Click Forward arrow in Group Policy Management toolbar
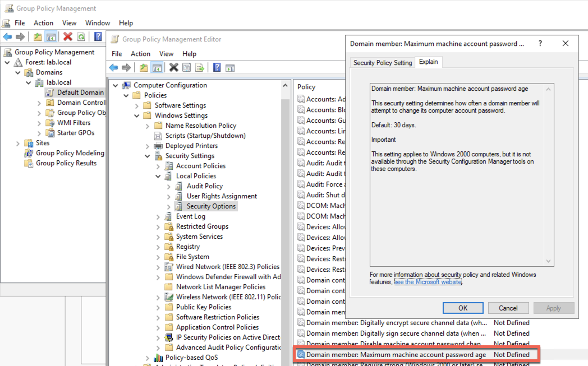Screen dimensions: 588x366 [20, 37]
